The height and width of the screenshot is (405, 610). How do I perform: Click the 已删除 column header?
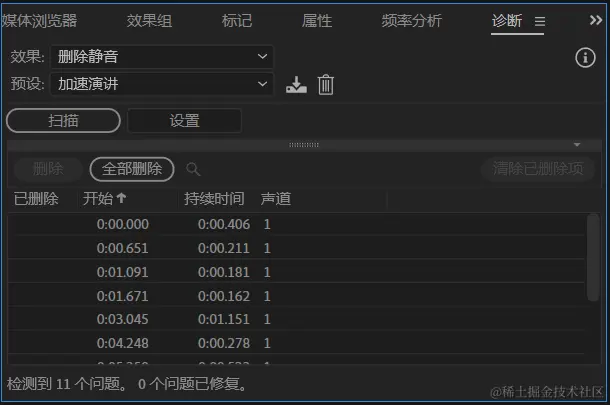(x=36, y=199)
